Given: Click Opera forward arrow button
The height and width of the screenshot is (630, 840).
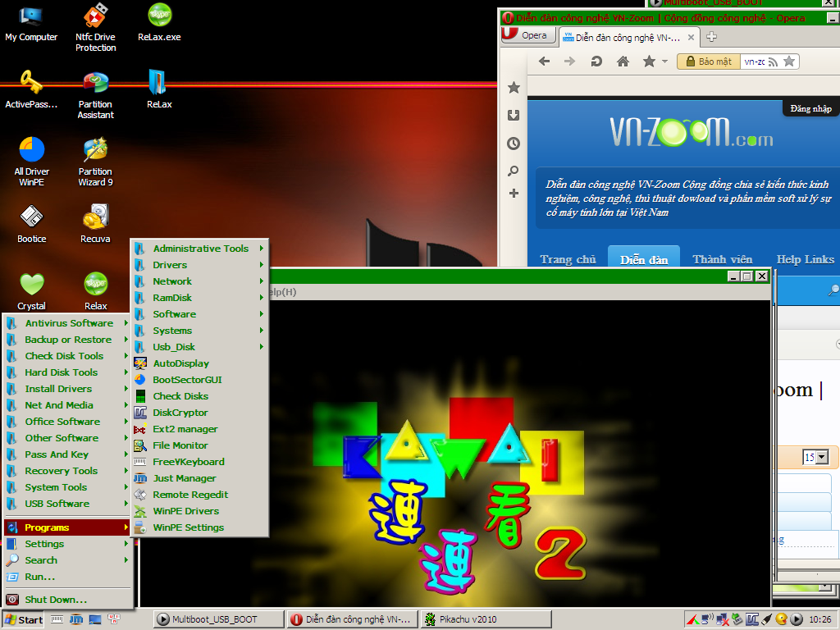Looking at the screenshot, I should point(569,62).
